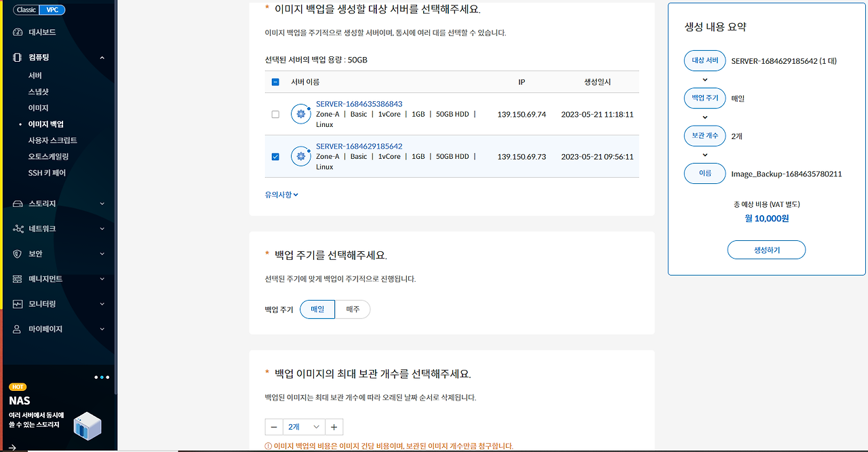Collapse the 컴퓨팅 sidebar section
The width and height of the screenshot is (868, 452).
pyautogui.click(x=102, y=57)
